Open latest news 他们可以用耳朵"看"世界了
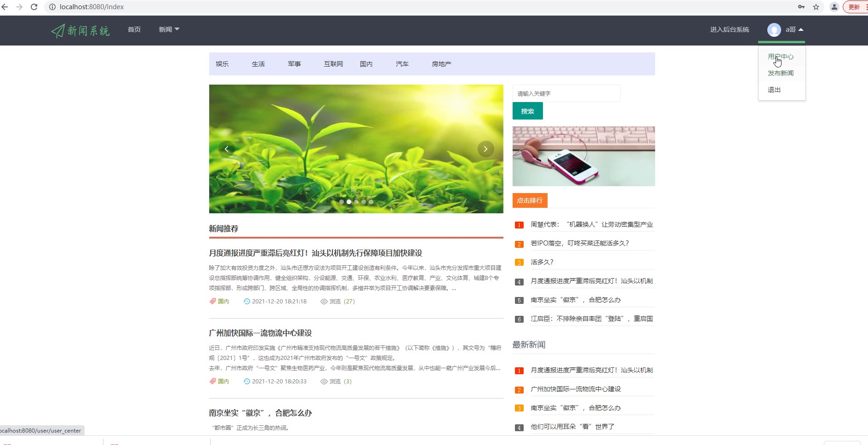The width and height of the screenshot is (868, 445). point(572,427)
